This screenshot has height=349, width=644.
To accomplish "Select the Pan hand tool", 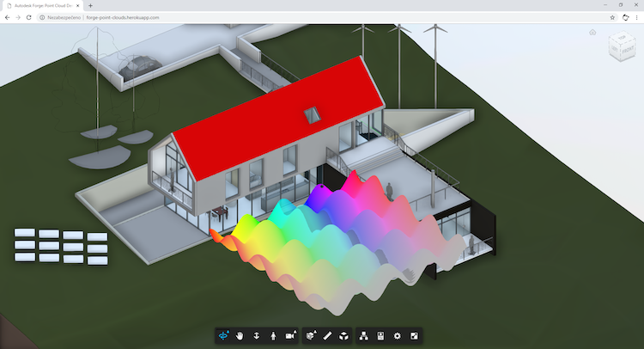I will [240, 336].
